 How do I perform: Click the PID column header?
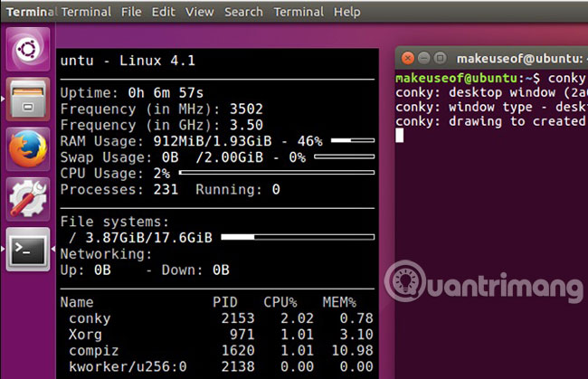225,302
